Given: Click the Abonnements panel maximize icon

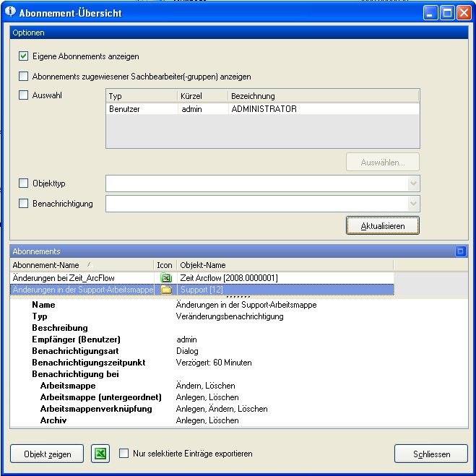Looking at the screenshot, I should (460, 251).
